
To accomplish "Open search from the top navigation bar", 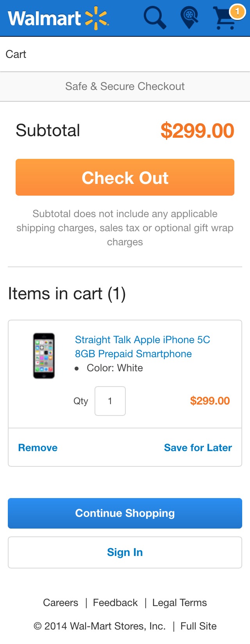I will point(155,17).
